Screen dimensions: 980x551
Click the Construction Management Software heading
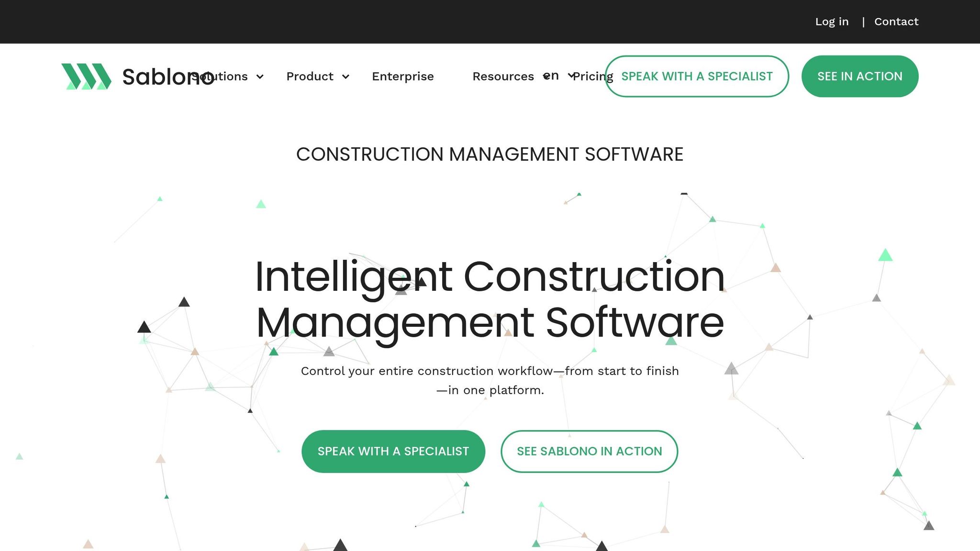(x=490, y=154)
